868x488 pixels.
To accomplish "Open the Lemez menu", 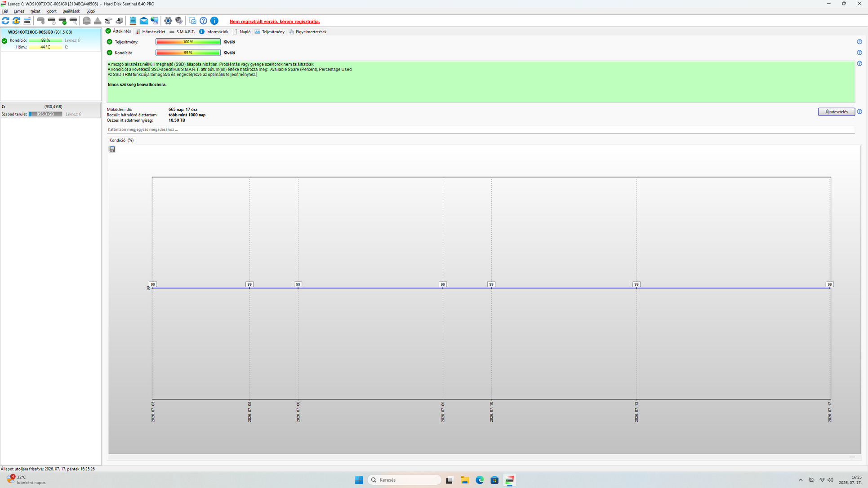I will (19, 11).
